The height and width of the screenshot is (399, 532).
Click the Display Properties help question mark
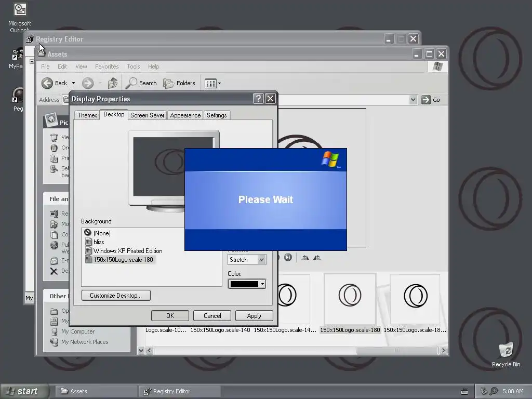point(258,99)
